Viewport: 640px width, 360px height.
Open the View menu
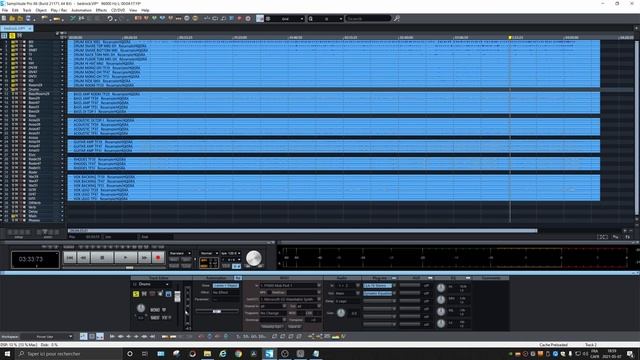click(x=133, y=10)
